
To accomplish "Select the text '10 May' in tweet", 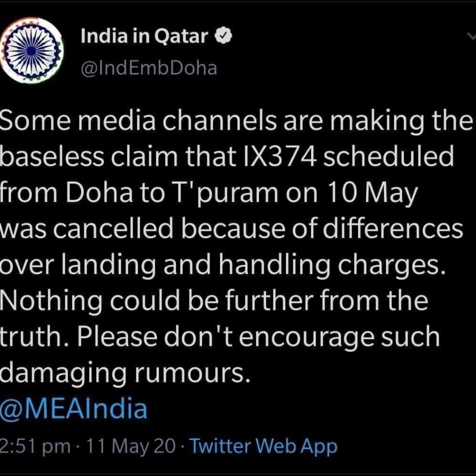I will [372, 193].
